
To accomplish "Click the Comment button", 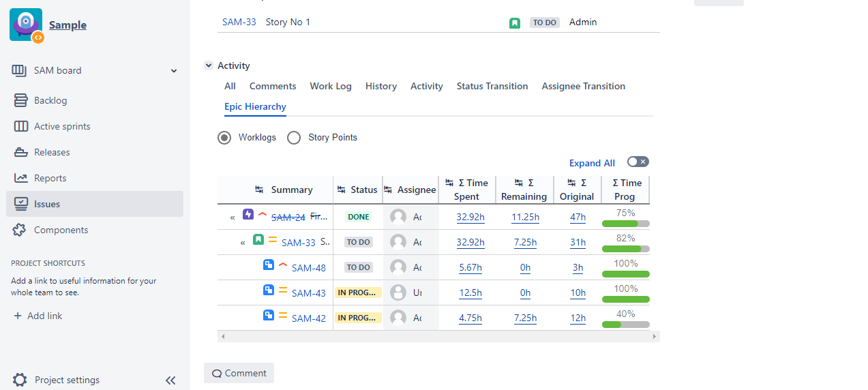I will [239, 373].
